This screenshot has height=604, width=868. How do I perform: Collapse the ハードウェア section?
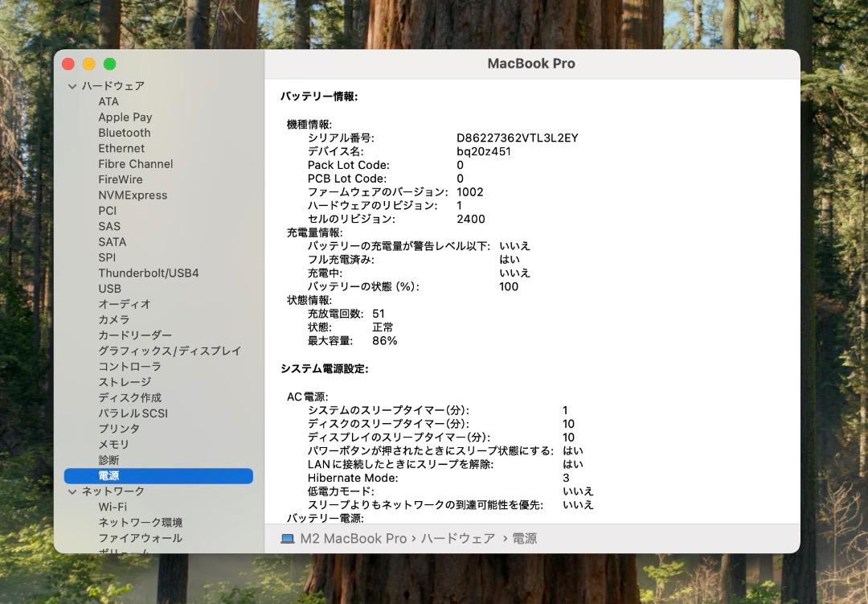(72, 86)
